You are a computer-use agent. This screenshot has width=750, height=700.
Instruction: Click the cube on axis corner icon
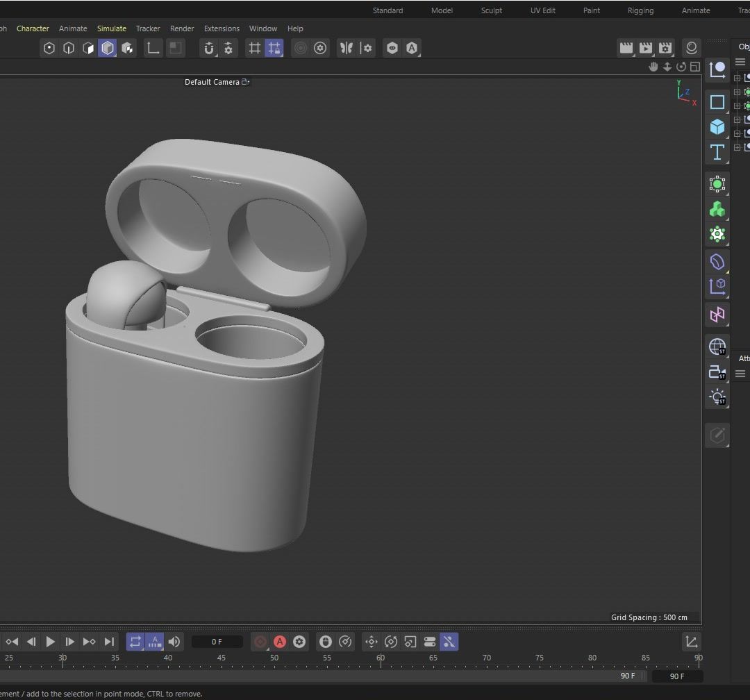717,286
